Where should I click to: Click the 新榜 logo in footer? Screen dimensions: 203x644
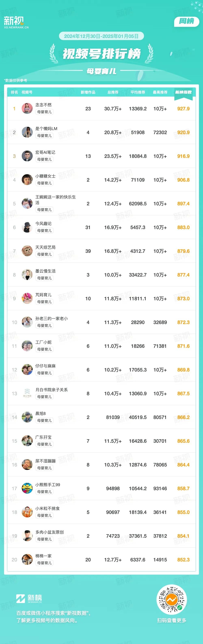[29, 599]
